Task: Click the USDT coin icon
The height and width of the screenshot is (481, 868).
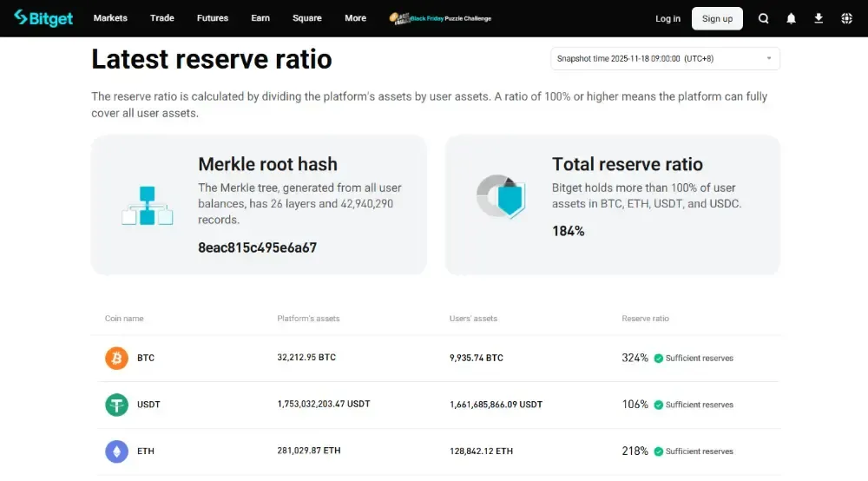Action: pos(116,405)
